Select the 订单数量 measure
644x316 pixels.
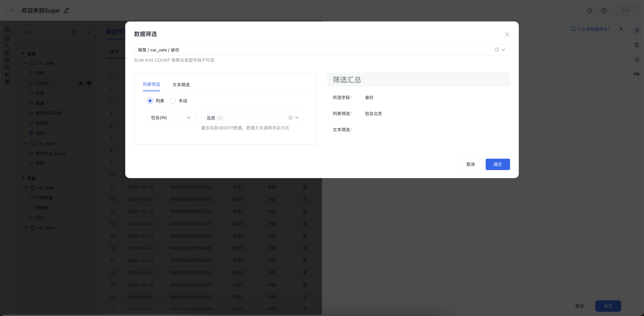pyautogui.click(x=44, y=197)
